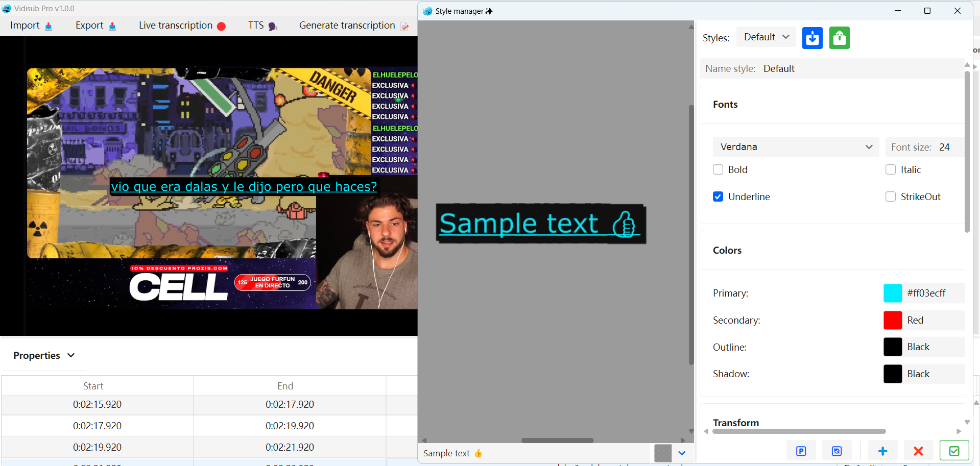Open the preview background dropdown arrow

(x=682, y=453)
